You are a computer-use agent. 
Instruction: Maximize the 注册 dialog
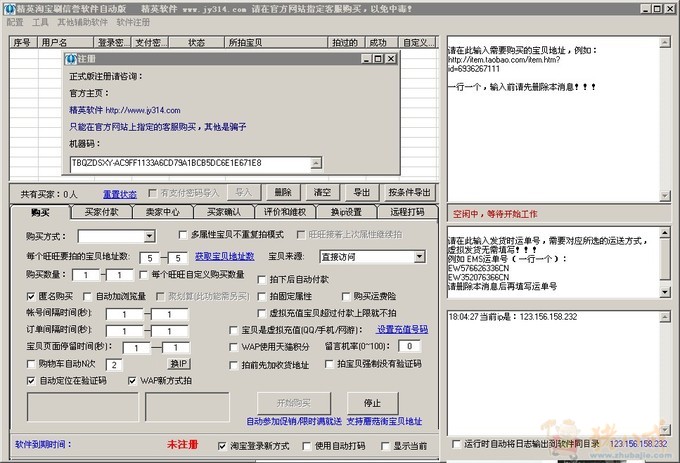(x=378, y=59)
